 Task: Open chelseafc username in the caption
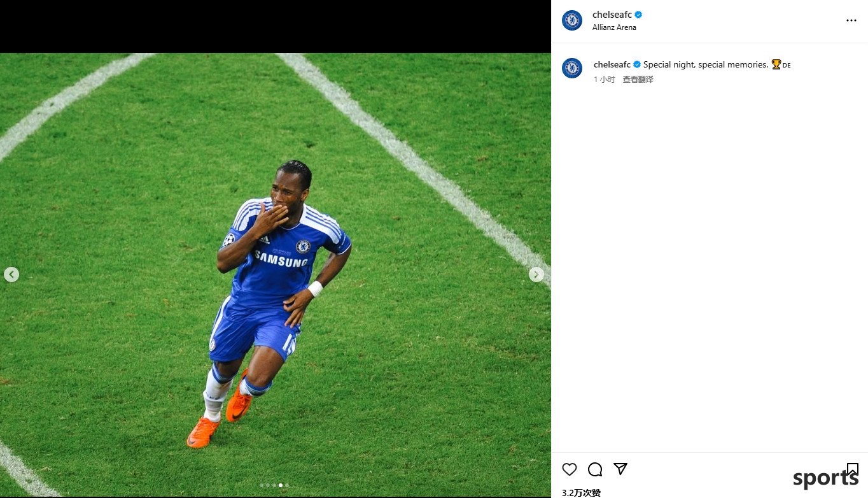pos(612,64)
